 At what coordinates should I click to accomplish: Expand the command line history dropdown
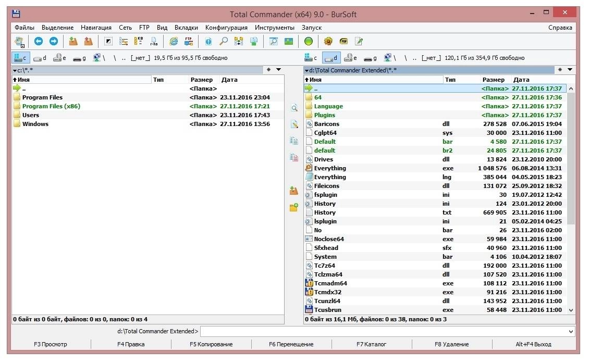point(571,331)
